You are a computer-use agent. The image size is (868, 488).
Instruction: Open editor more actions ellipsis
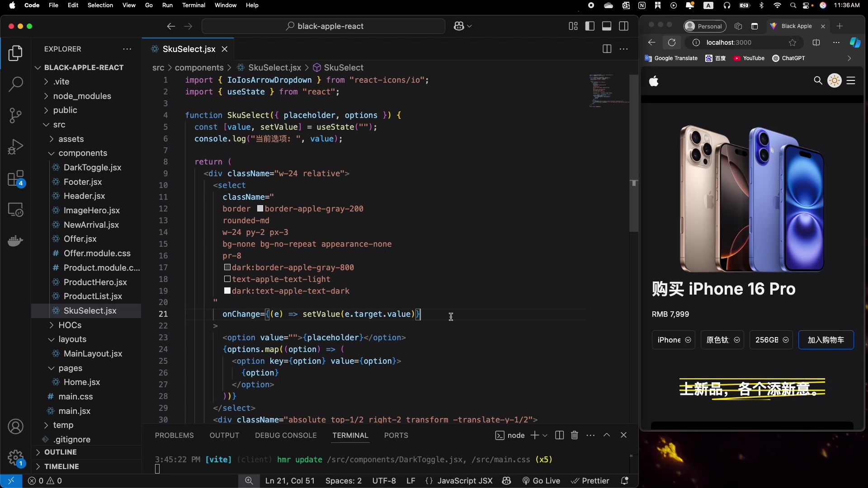coord(623,49)
